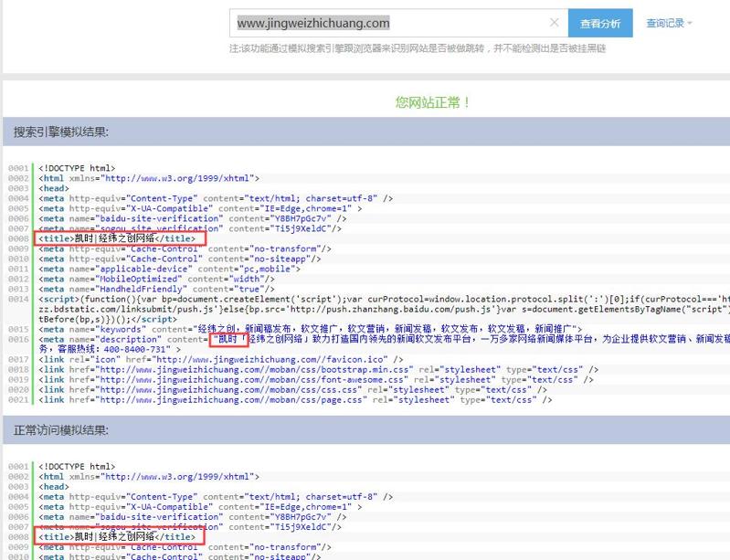The height and width of the screenshot is (560, 730).
Task: Click the X-UA-Compatible line in normal visit result
Action: pyautogui.click(x=200, y=507)
